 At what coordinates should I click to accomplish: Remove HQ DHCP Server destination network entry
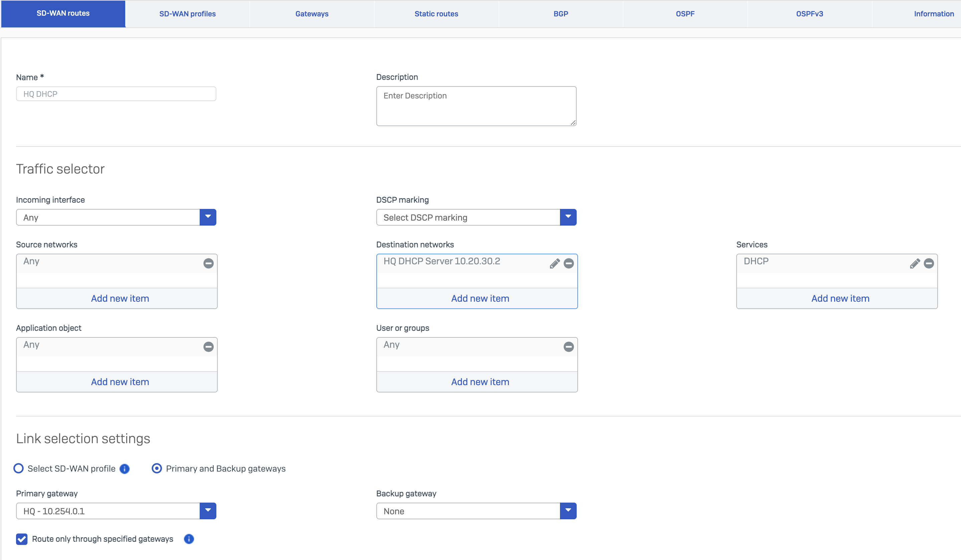pos(569,263)
